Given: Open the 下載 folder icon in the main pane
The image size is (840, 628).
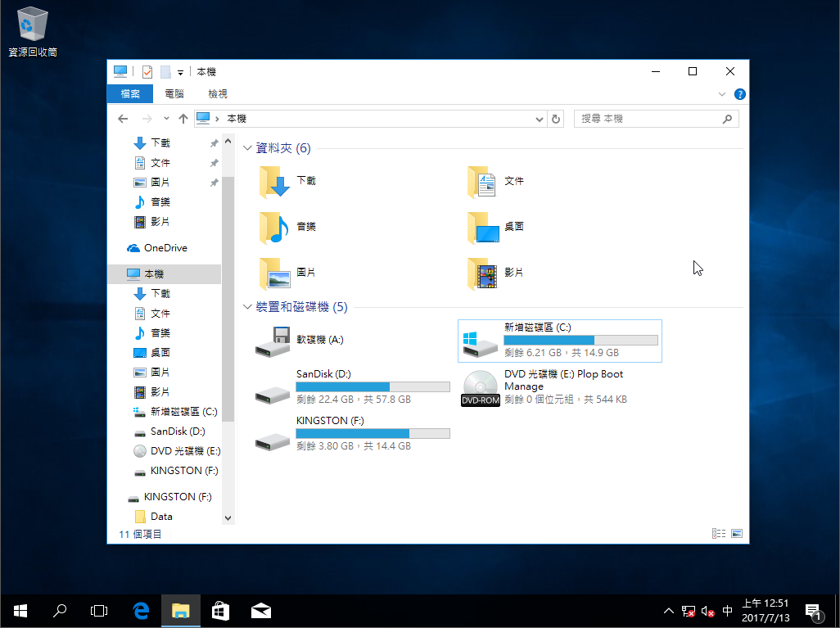Looking at the screenshot, I should [274, 182].
